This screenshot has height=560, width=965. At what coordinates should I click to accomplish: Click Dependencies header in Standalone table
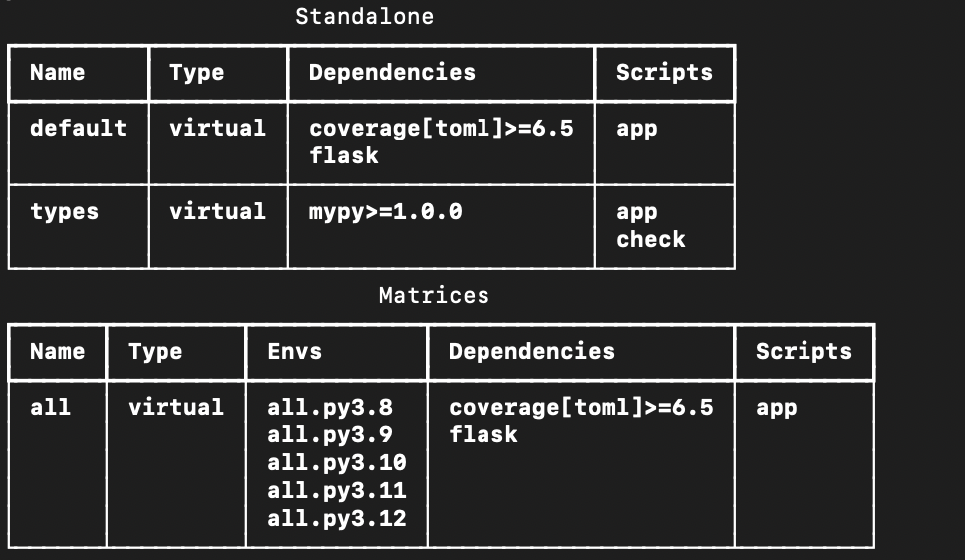tap(392, 73)
